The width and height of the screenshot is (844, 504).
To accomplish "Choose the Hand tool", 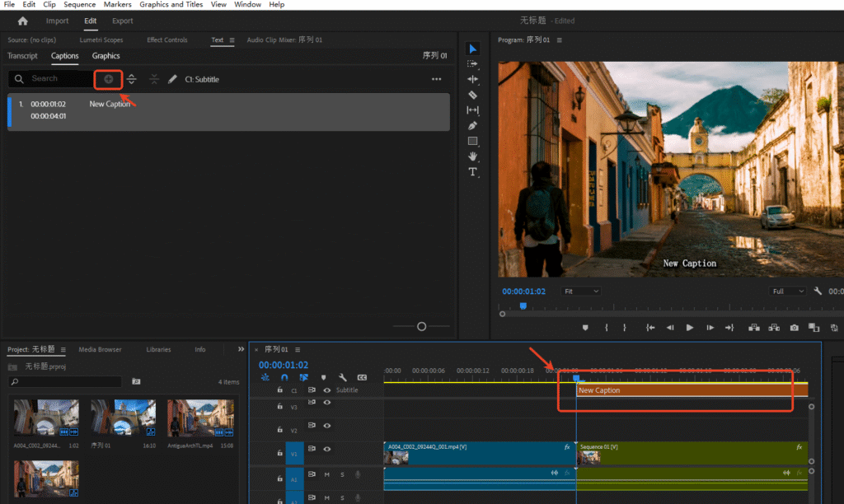I will tap(472, 156).
